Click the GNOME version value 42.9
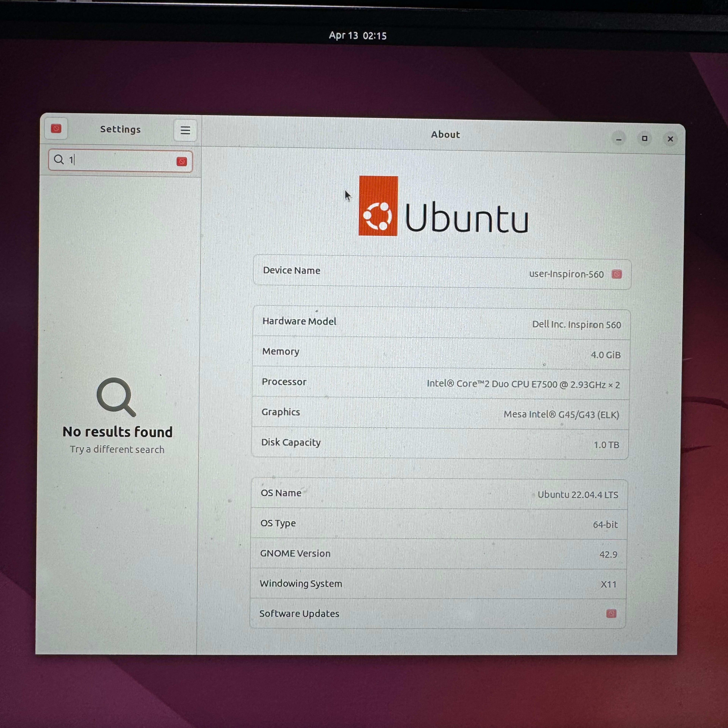728x728 pixels. [x=608, y=554]
